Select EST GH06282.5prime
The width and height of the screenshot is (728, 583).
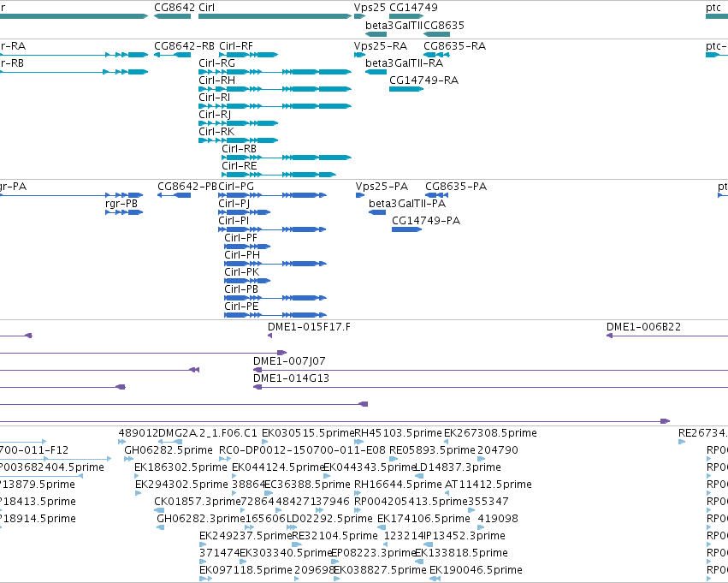[x=128, y=459]
